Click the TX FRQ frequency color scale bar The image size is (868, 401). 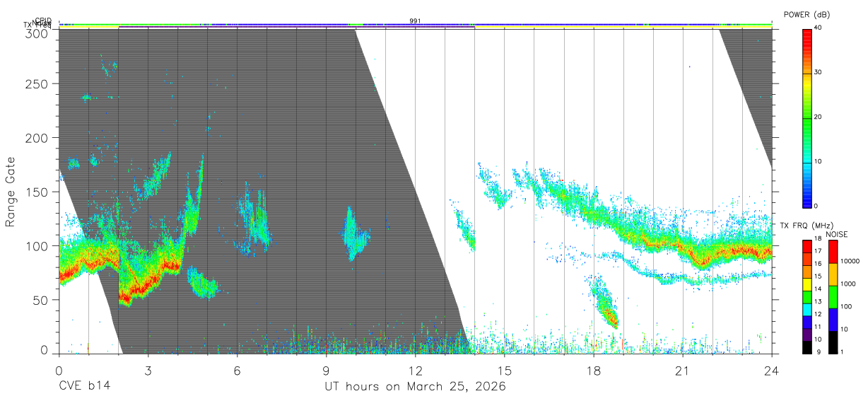pos(807,296)
